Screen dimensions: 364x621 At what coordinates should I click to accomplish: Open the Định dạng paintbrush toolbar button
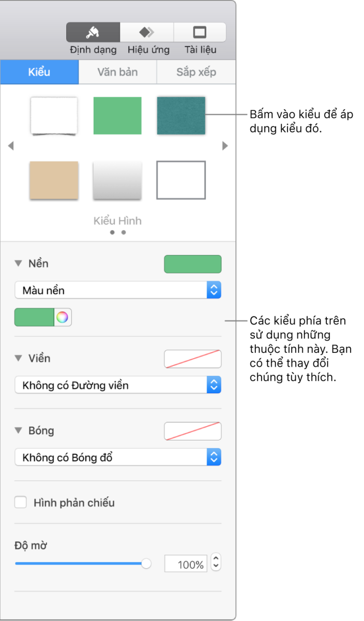pyautogui.click(x=93, y=32)
